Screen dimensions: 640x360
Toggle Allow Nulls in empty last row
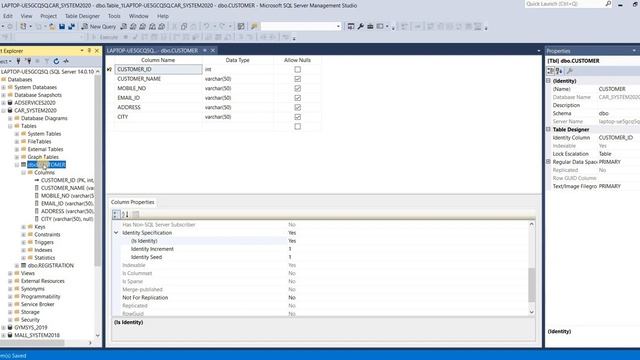click(298, 127)
